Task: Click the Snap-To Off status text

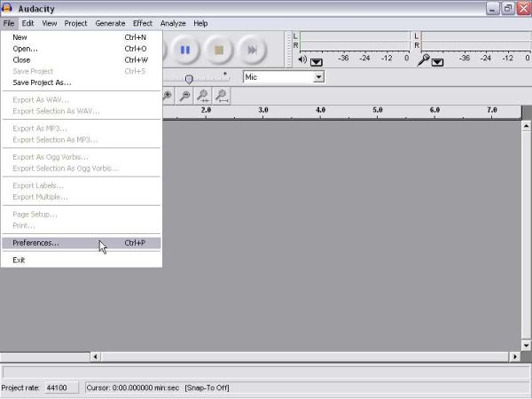Action: click(207, 387)
